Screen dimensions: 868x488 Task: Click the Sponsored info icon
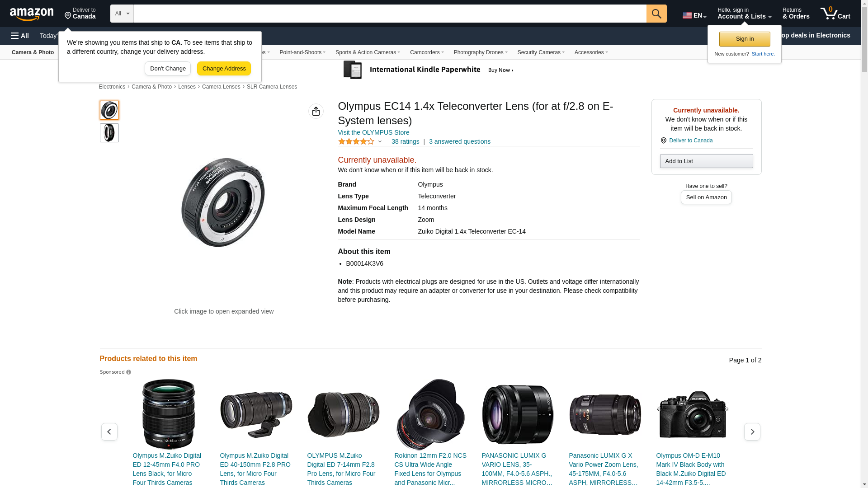pos(128,372)
